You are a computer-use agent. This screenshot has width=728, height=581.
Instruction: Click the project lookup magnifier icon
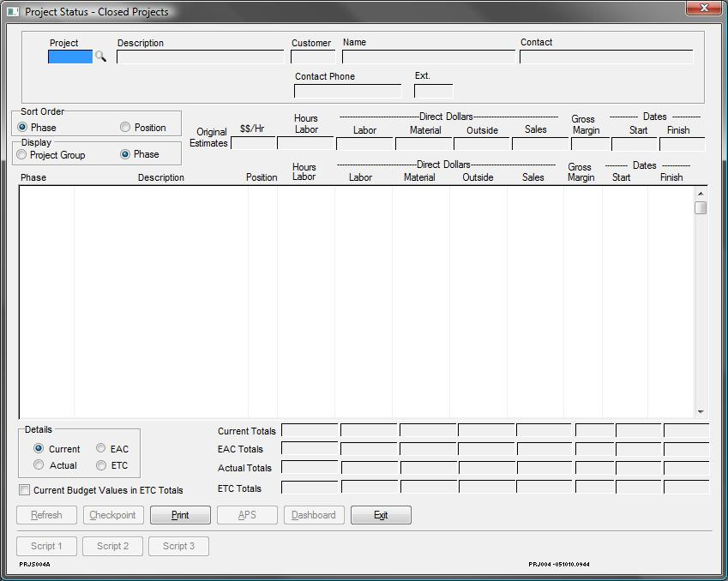(x=100, y=57)
